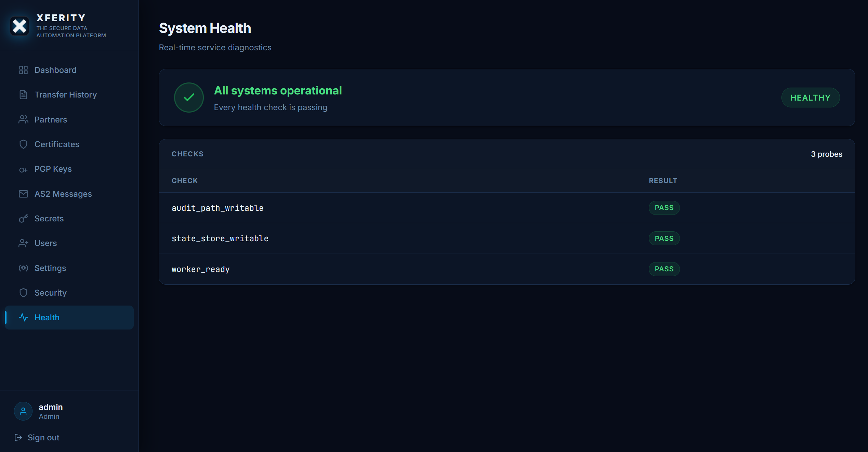Click the Certificates shield icon
868x452 pixels.
click(x=23, y=144)
